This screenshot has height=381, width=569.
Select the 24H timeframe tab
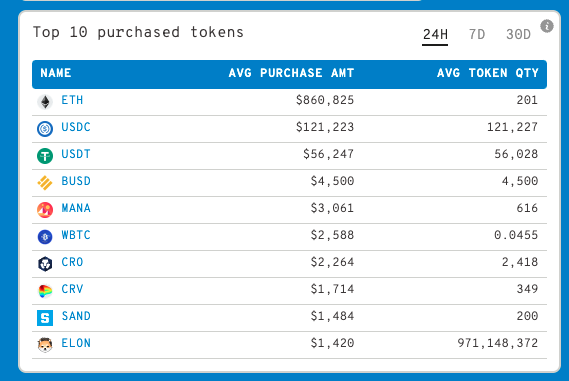coord(435,35)
